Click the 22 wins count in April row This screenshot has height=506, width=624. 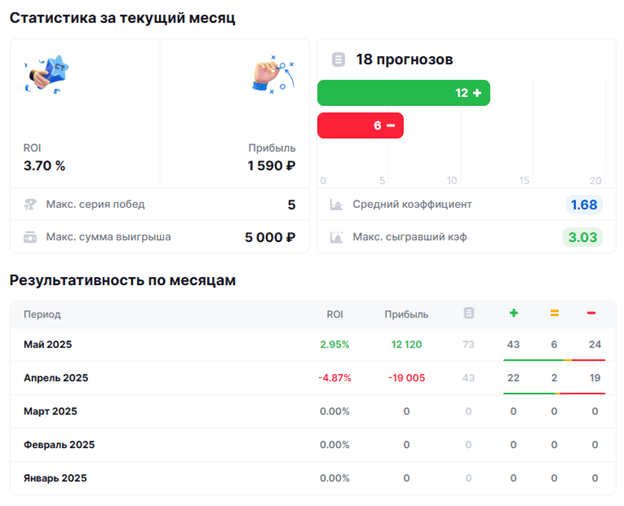(x=513, y=378)
